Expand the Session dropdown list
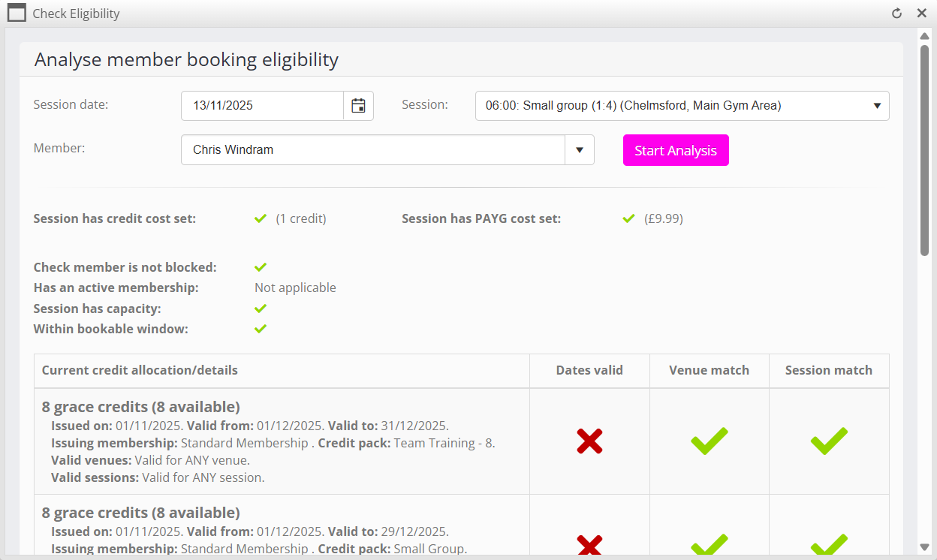Screen dimensions: 937x560 [x=877, y=106]
